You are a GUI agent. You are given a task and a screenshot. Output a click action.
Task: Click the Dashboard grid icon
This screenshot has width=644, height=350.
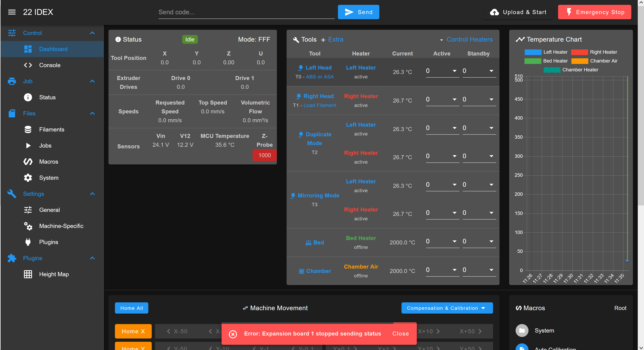[28, 49]
